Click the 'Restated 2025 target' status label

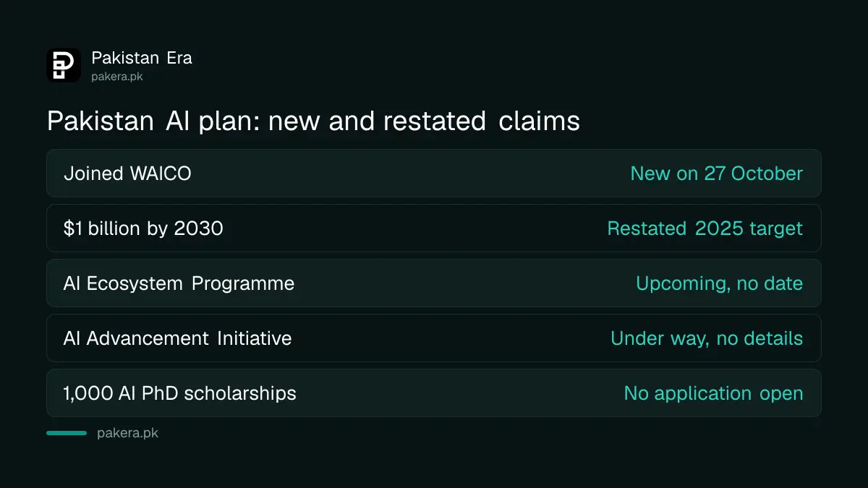click(705, 228)
